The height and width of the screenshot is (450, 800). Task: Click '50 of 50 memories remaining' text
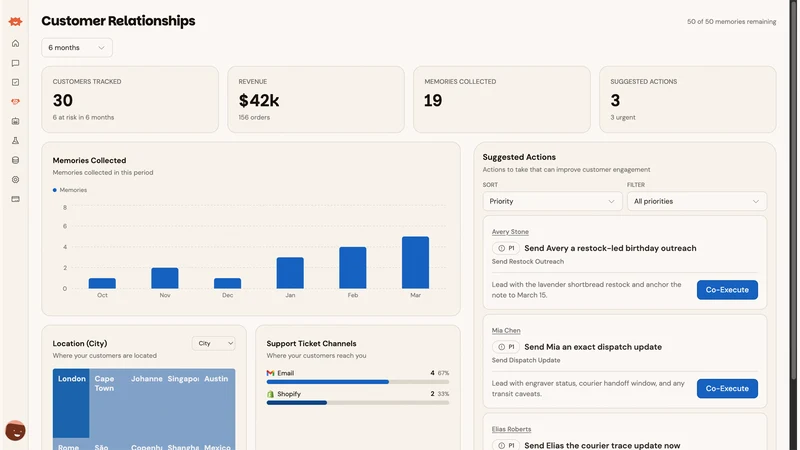click(x=731, y=21)
